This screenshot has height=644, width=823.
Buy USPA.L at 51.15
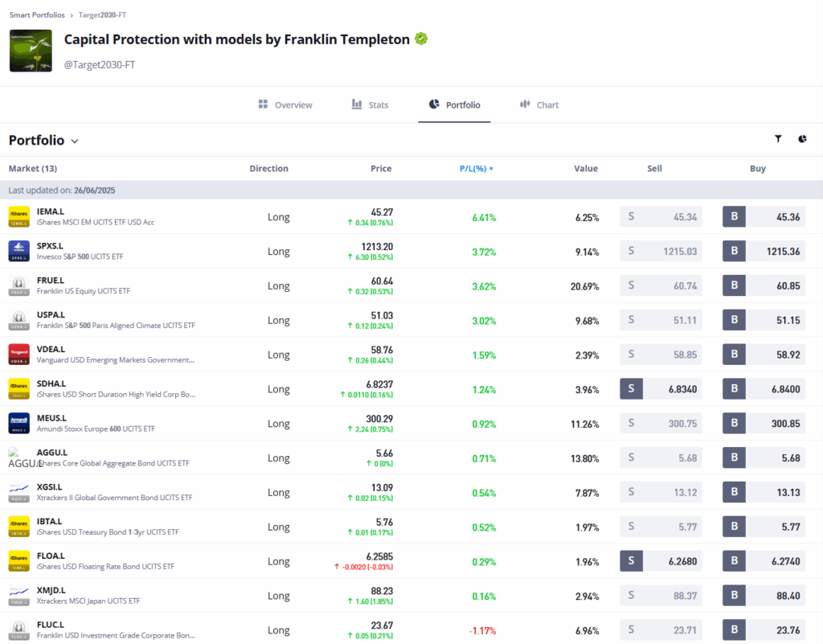tap(764, 320)
